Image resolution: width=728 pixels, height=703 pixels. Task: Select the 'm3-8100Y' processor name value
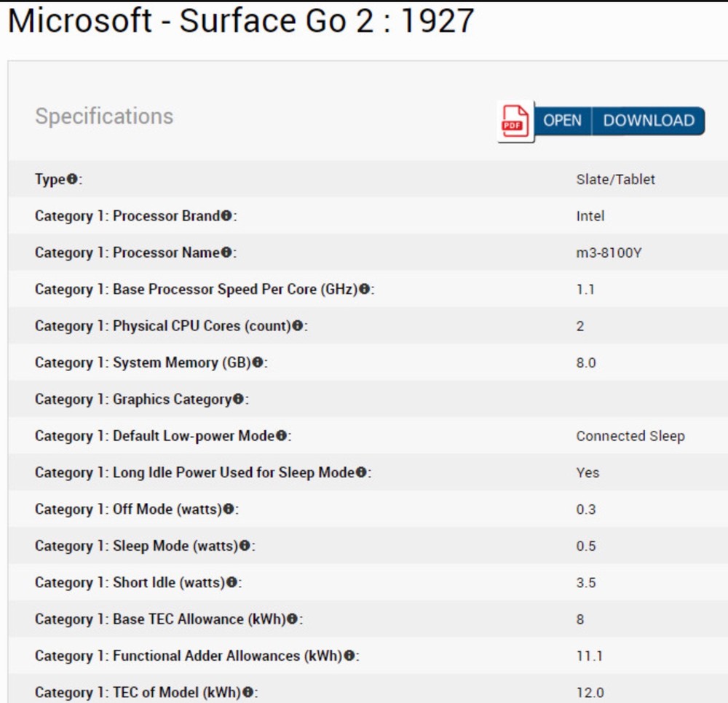click(x=609, y=253)
